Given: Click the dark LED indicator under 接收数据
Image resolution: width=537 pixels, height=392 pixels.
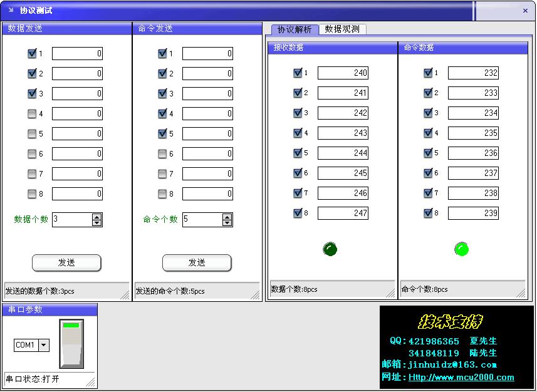Looking at the screenshot, I should point(330,249).
